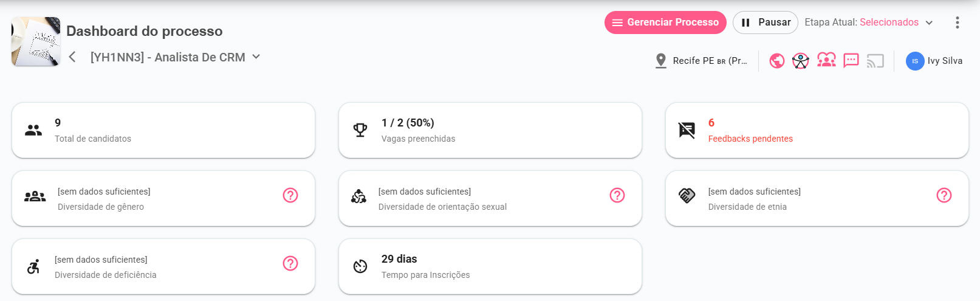
Task: Open the Total de candidatos card
Action: (x=163, y=130)
